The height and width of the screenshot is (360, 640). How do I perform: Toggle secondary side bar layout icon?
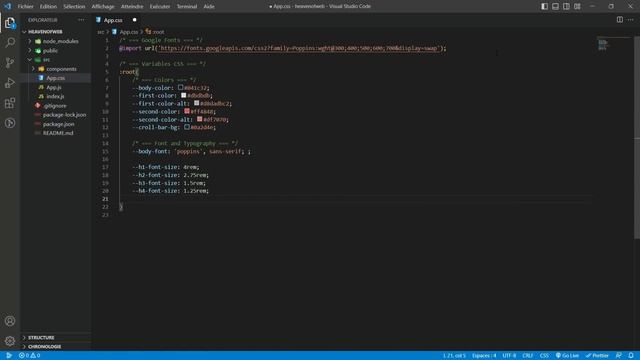point(567,6)
